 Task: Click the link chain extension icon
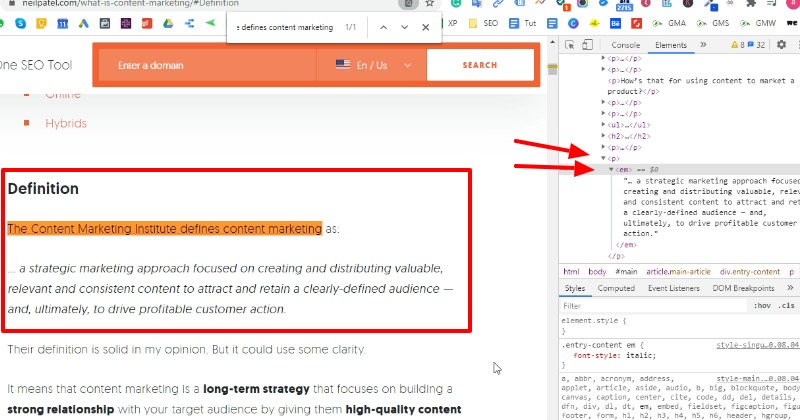tap(497, 4)
